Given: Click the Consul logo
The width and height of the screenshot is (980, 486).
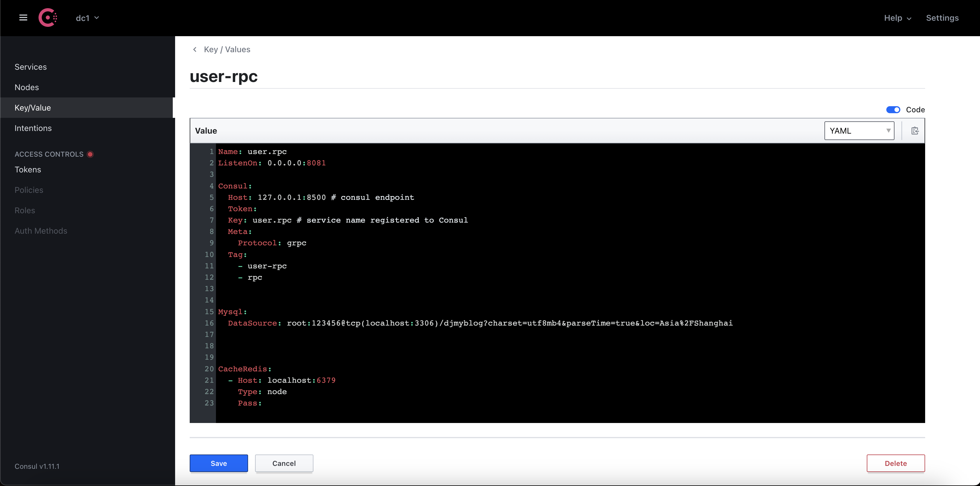Looking at the screenshot, I should (x=48, y=18).
